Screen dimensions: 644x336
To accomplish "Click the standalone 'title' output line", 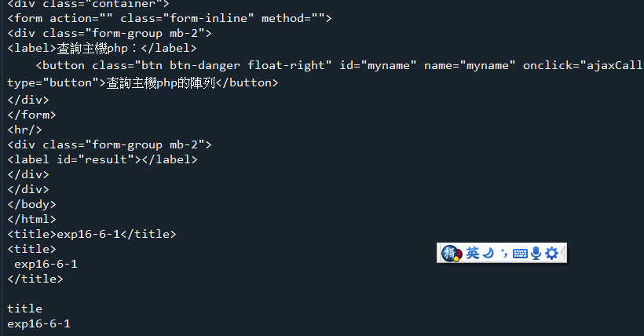I will coord(24,309).
